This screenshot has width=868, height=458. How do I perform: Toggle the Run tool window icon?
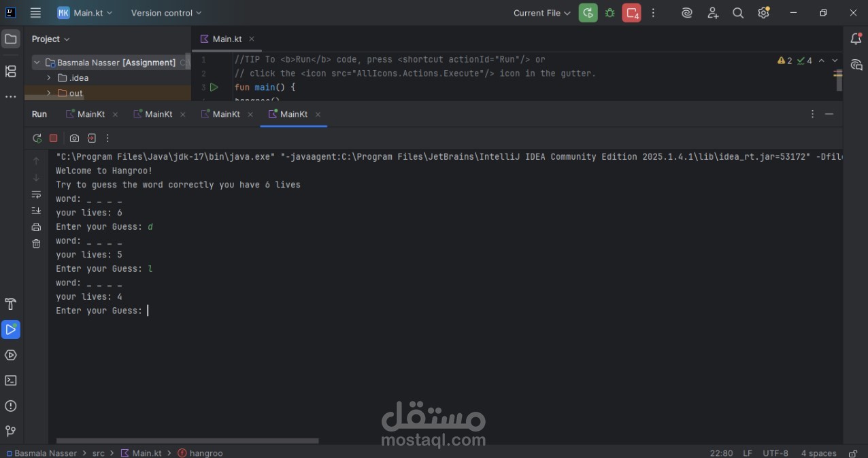coord(10,330)
